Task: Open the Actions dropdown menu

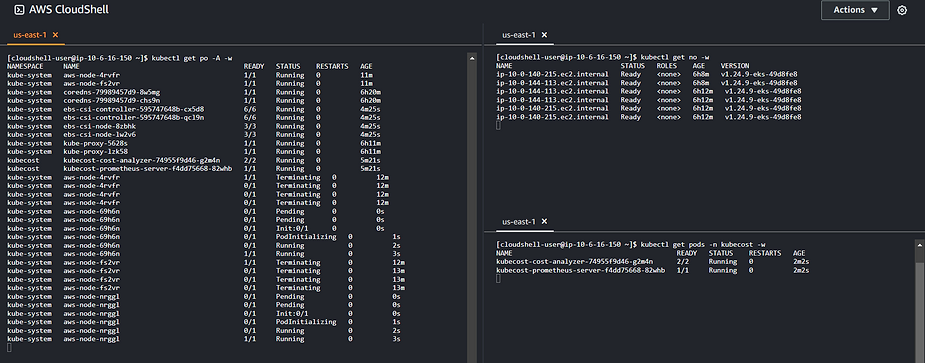Action: pos(855,10)
